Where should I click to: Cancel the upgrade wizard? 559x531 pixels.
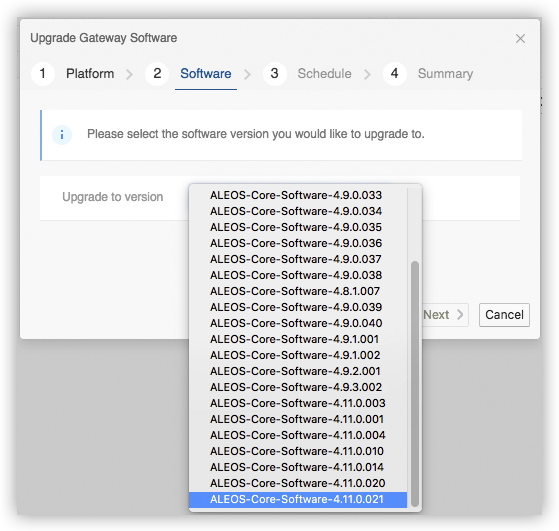click(504, 315)
